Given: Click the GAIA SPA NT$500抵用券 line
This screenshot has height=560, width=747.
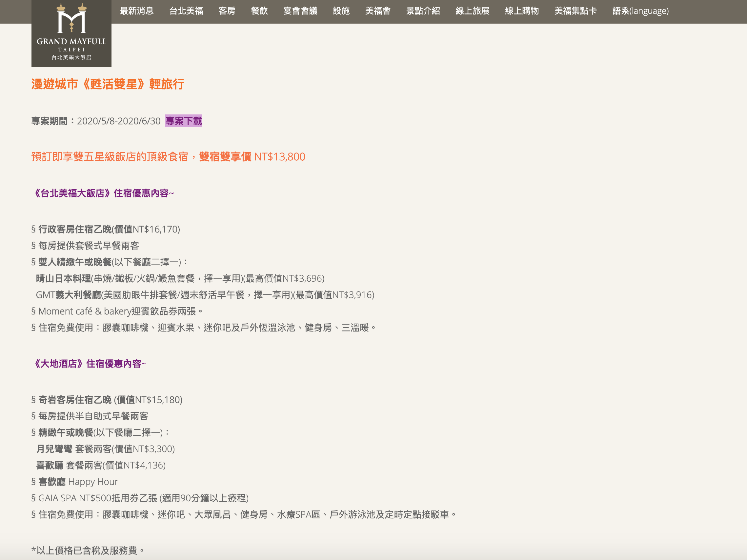Looking at the screenshot, I should 140,498.
